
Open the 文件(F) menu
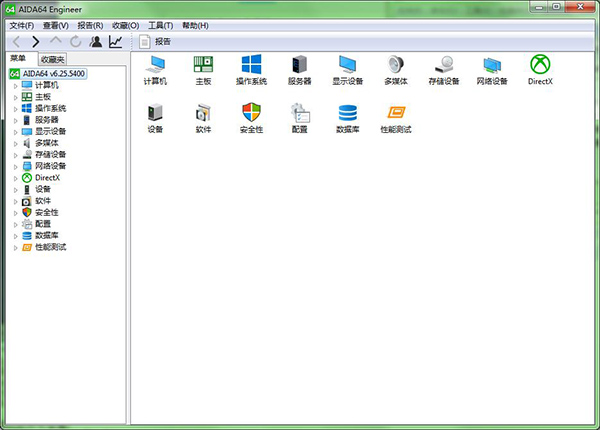tap(22, 26)
